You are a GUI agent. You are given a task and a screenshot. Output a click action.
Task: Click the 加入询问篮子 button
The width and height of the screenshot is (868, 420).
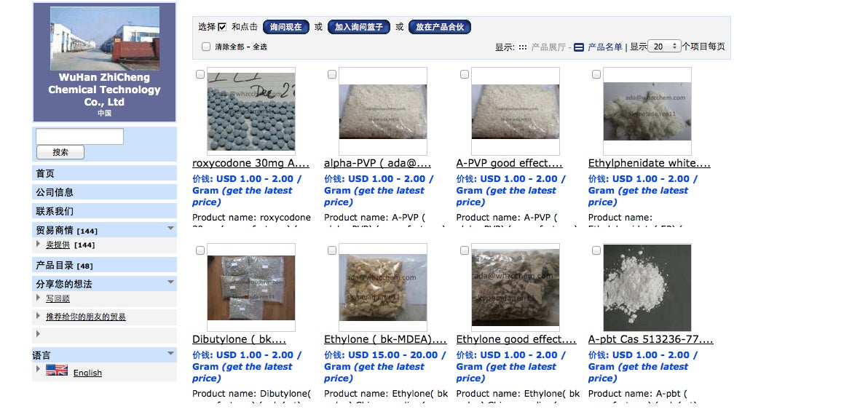point(359,26)
